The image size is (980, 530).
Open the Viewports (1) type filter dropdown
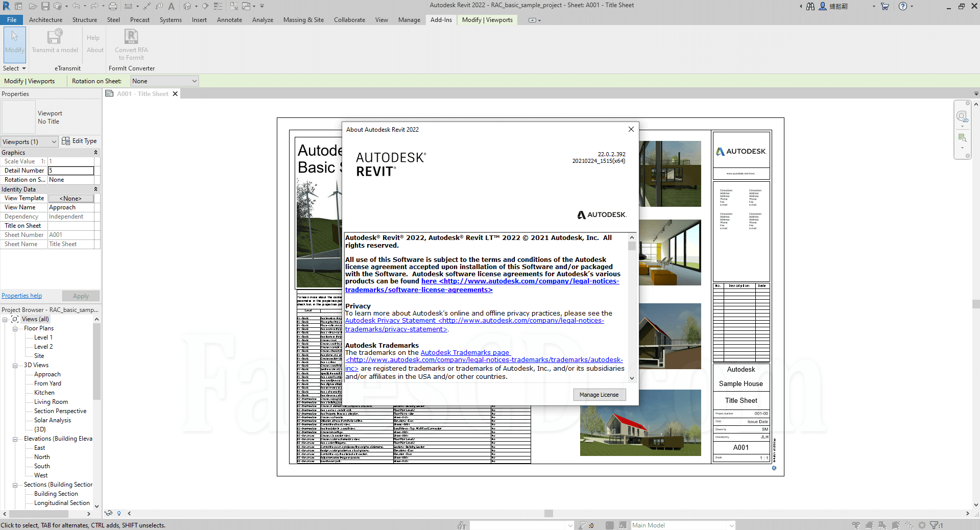click(x=30, y=141)
